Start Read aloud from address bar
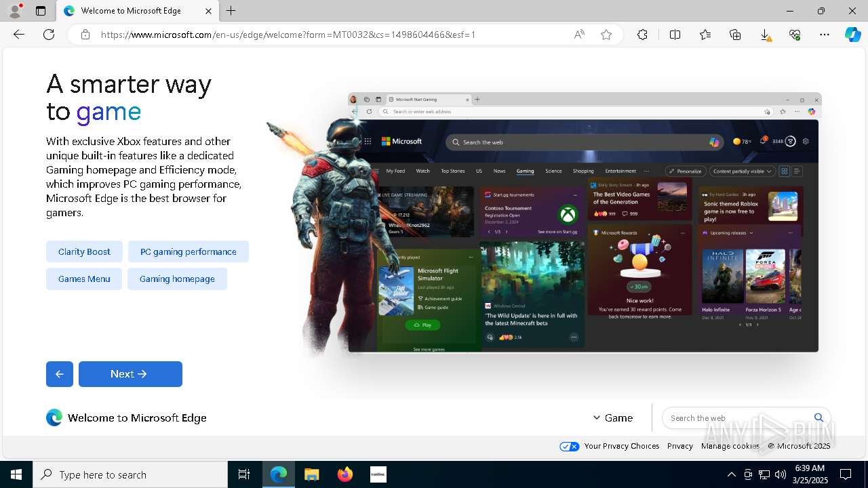The image size is (868, 488). point(579,35)
